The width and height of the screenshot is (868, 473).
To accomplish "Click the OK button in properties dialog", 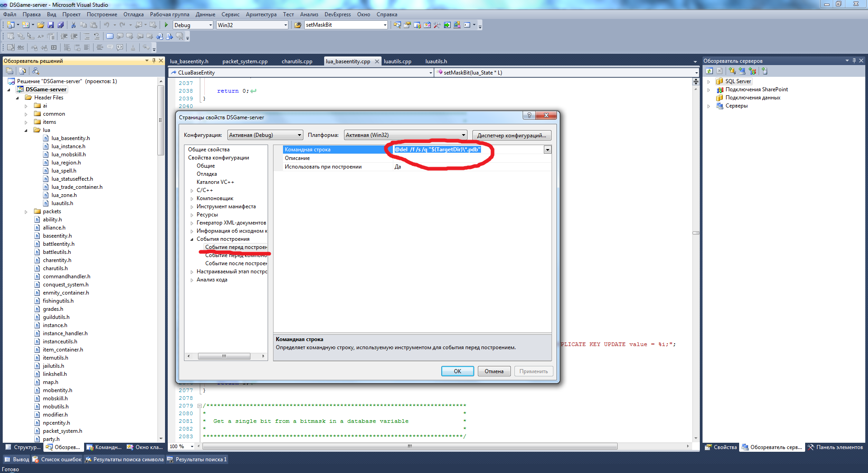I will click(x=457, y=371).
